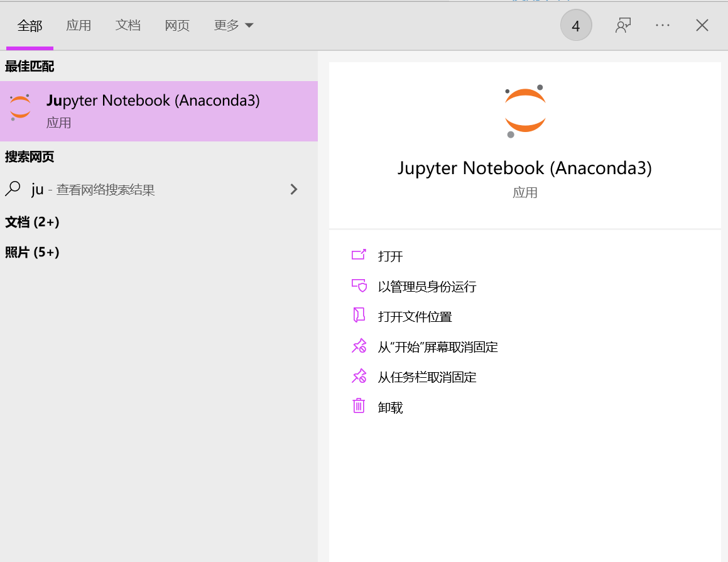Click the pin icon beside 从任务栏取消固定

click(359, 377)
